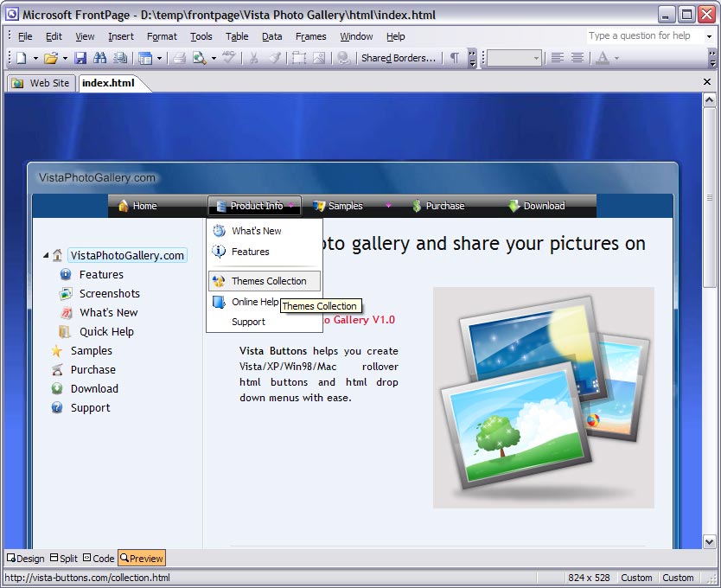Expand the Standard toolbar options overflow
Viewport: 721px width, 588px height.
[472, 58]
